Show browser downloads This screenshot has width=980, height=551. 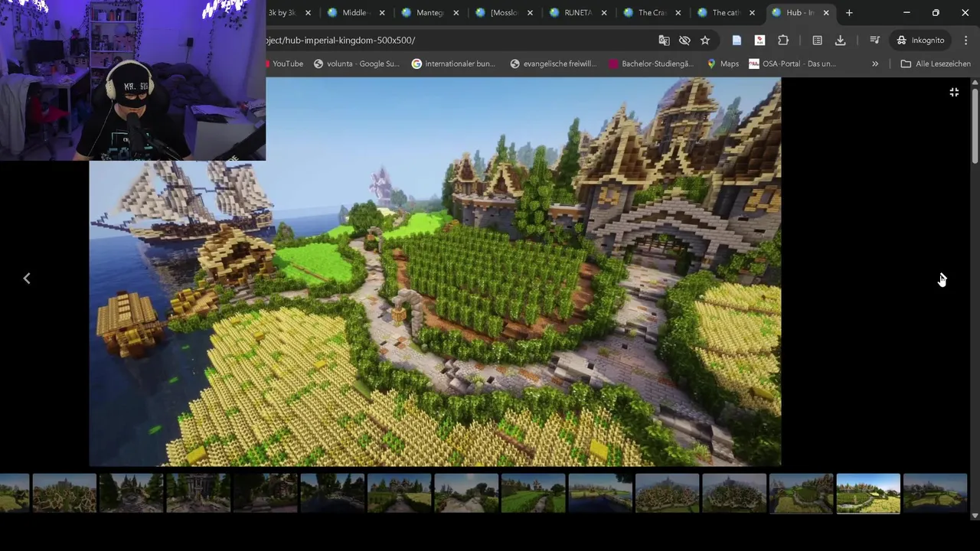(x=840, y=40)
